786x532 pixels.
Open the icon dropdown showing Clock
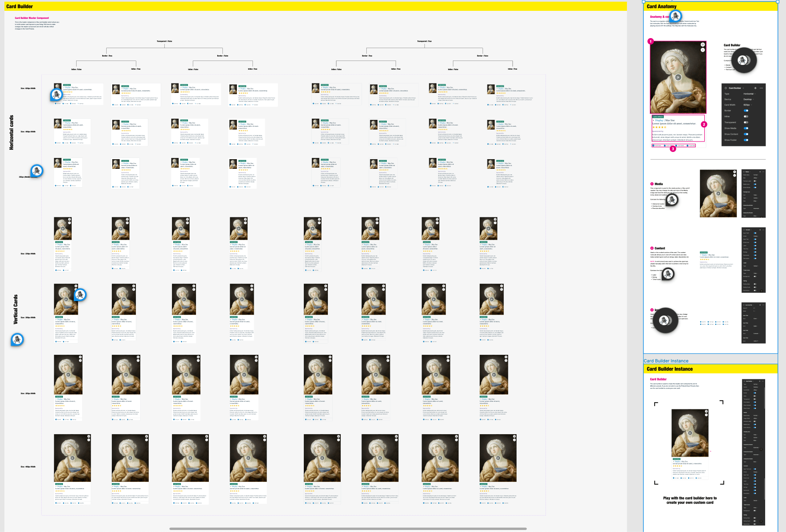pos(756,319)
